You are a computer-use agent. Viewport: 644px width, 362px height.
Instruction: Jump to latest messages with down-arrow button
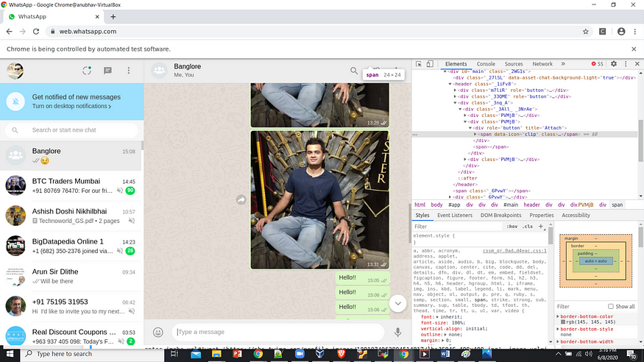397,304
